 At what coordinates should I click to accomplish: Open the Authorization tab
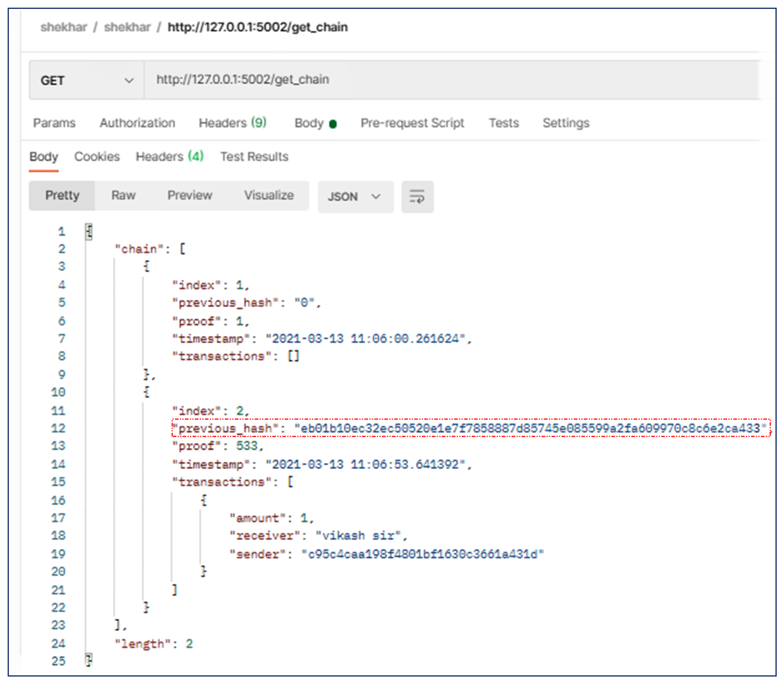pos(137,123)
